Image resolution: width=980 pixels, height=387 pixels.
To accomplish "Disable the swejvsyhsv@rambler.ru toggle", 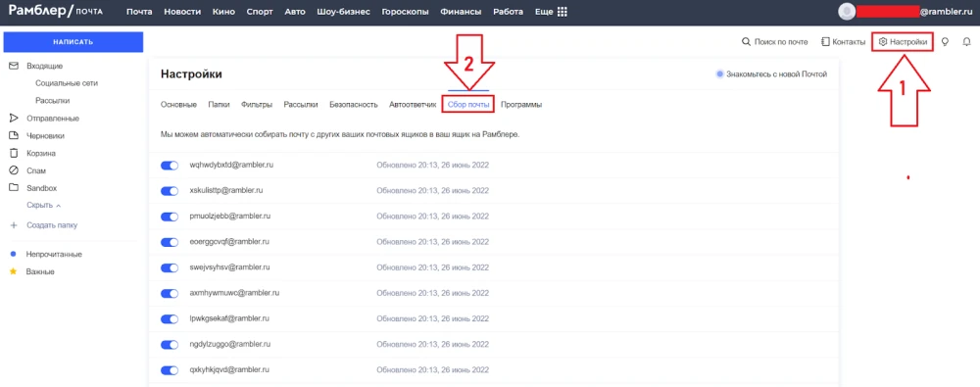I will click(170, 267).
